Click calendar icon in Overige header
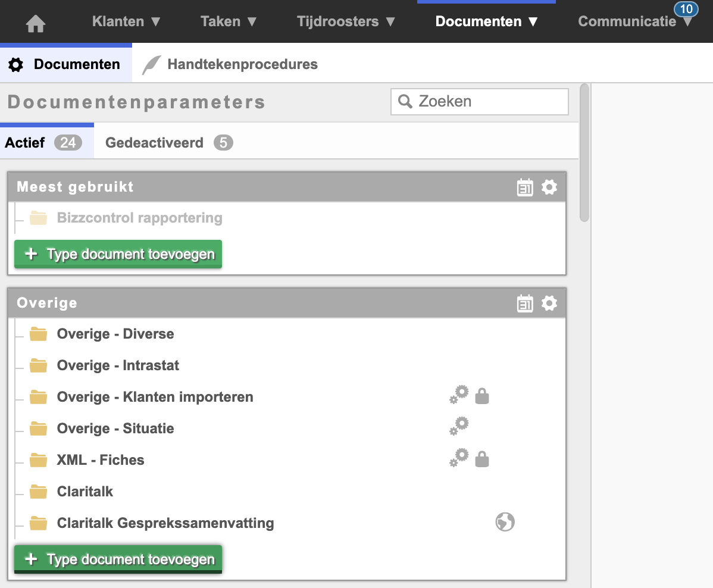713x588 pixels. click(x=525, y=304)
